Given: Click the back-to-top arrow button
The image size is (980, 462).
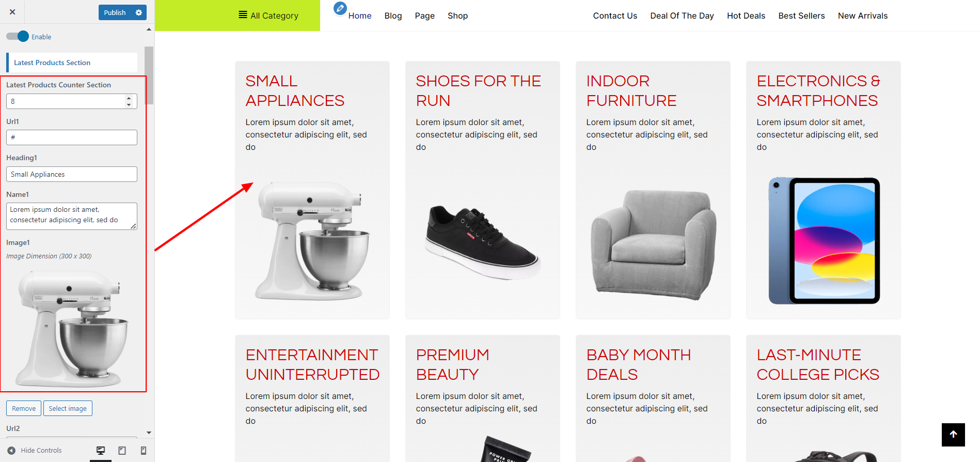Looking at the screenshot, I should pyautogui.click(x=953, y=435).
